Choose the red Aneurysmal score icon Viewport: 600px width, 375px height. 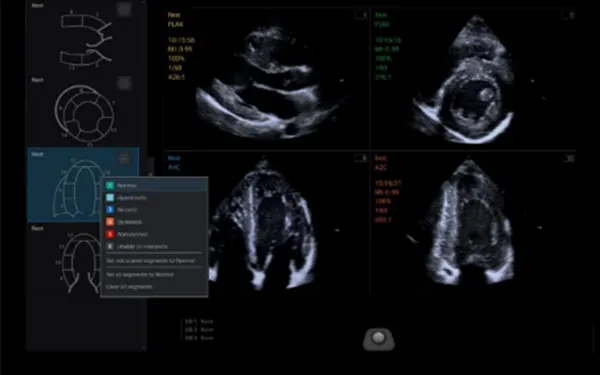(110, 234)
